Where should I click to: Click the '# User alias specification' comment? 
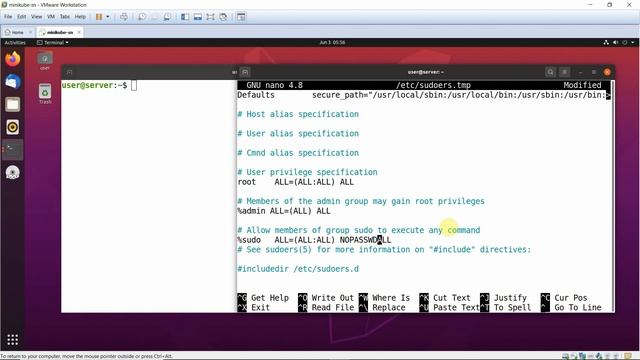[x=298, y=133]
